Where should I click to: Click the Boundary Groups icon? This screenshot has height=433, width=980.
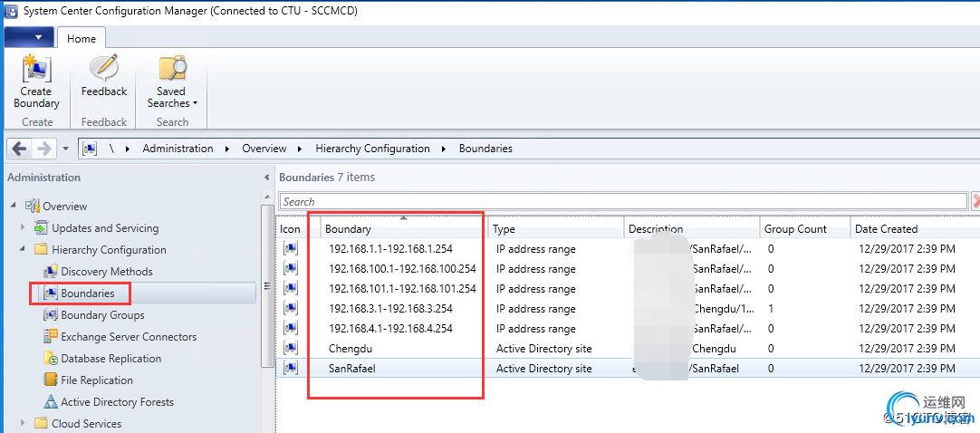point(51,315)
